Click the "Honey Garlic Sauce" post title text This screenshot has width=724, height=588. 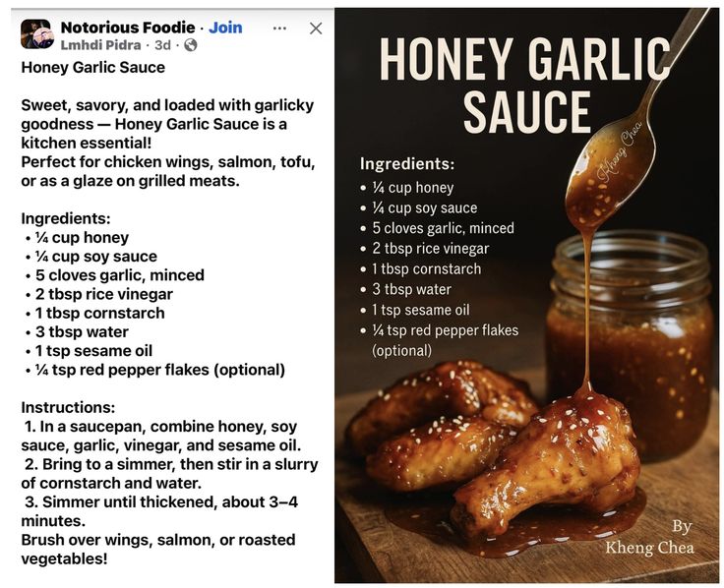(x=92, y=67)
